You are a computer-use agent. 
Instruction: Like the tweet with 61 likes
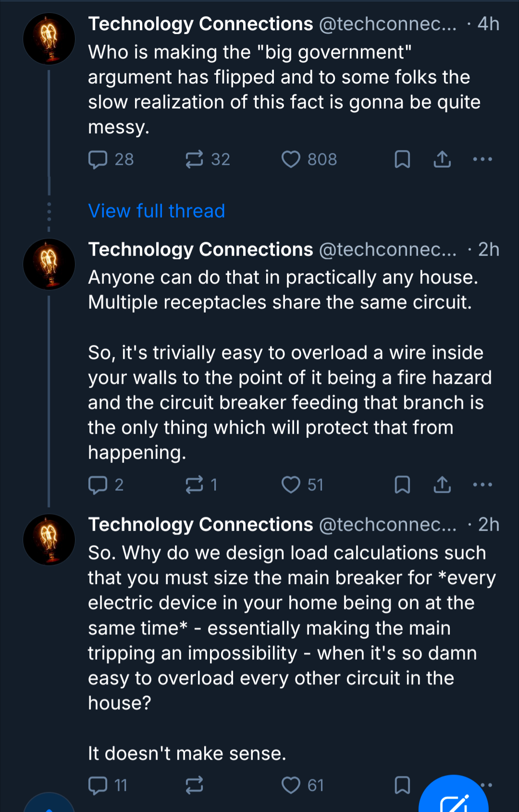pos(291,786)
